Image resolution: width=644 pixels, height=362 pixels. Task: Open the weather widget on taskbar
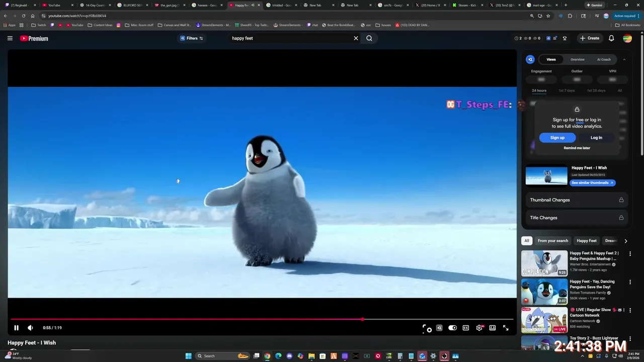[x=19, y=356]
